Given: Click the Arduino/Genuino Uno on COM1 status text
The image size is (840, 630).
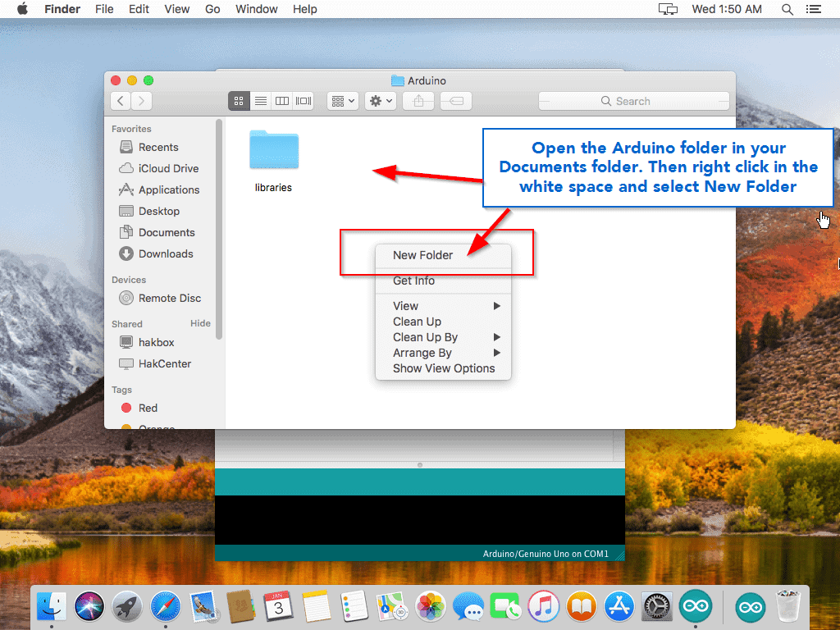Looking at the screenshot, I should (546, 554).
